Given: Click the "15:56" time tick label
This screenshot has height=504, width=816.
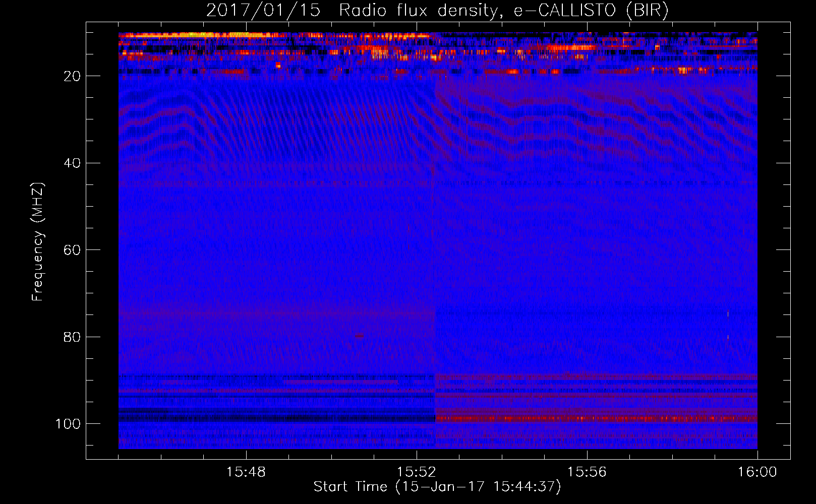Looking at the screenshot, I should click(x=587, y=472).
